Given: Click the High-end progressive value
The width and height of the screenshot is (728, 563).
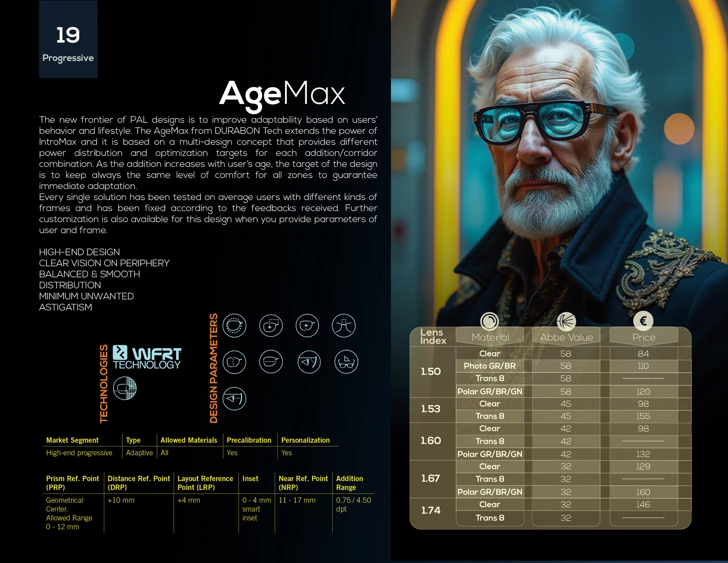Looking at the screenshot, I should 79,453.
